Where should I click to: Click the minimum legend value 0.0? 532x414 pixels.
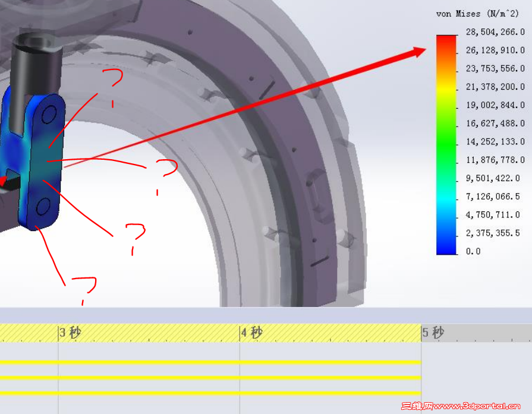[x=473, y=251]
